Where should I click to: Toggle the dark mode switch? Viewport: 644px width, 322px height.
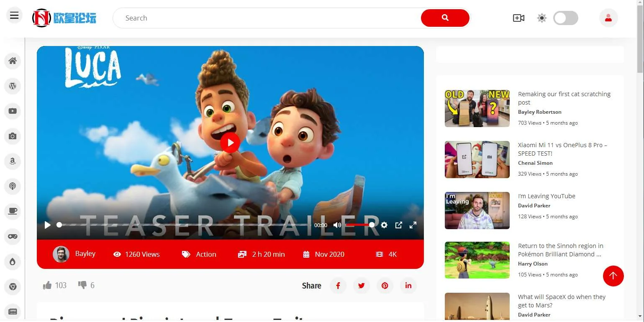[x=565, y=18]
